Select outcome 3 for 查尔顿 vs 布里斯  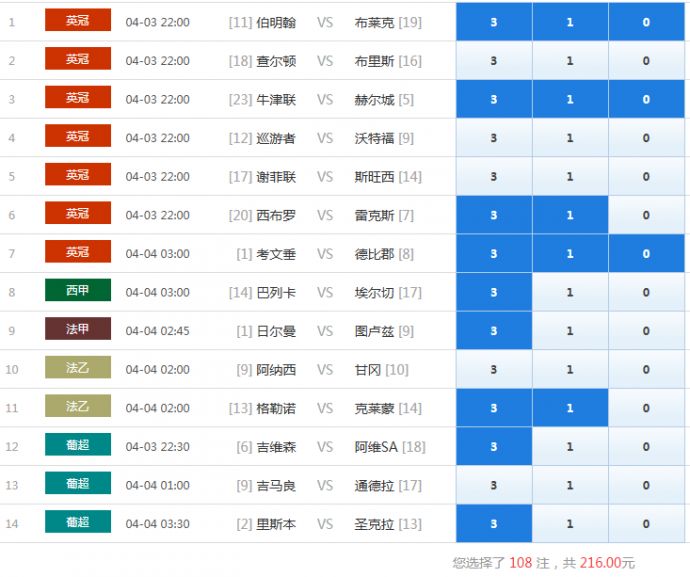(494, 61)
